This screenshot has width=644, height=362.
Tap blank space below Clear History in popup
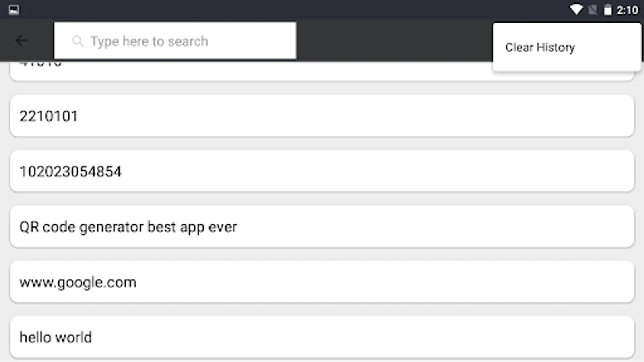tap(567, 64)
